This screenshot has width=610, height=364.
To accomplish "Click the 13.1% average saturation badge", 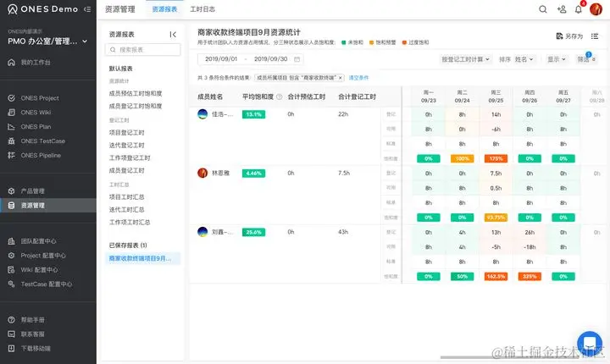I will 253,114.
